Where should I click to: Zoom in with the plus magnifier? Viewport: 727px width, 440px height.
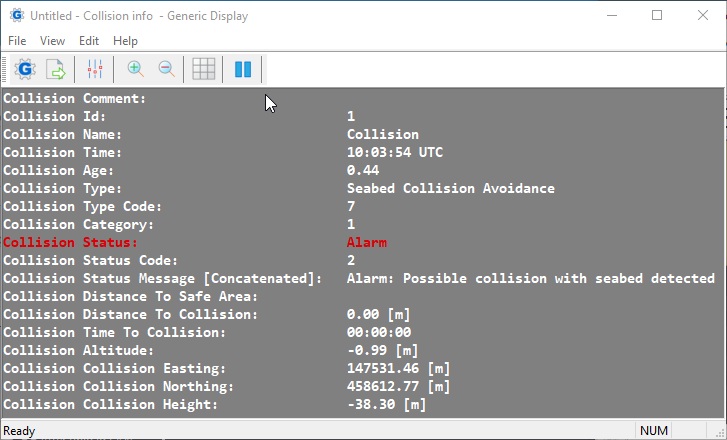pyautogui.click(x=135, y=69)
